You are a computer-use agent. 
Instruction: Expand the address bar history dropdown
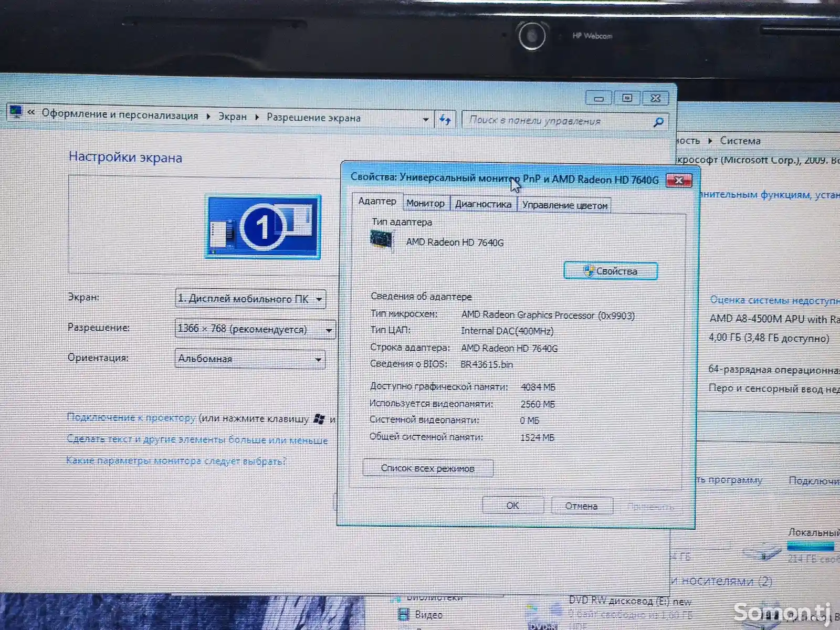point(426,120)
